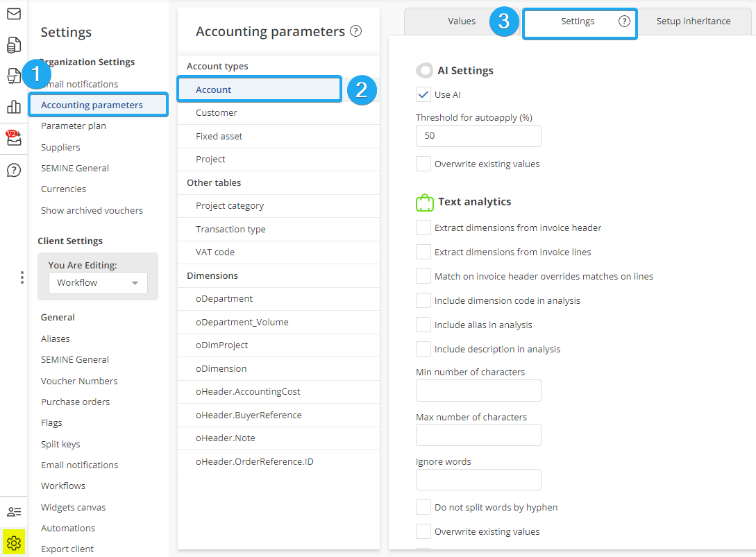Open the Setup inheritance tab
756x557 pixels.
pyautogui.click(x=693, y=22)
